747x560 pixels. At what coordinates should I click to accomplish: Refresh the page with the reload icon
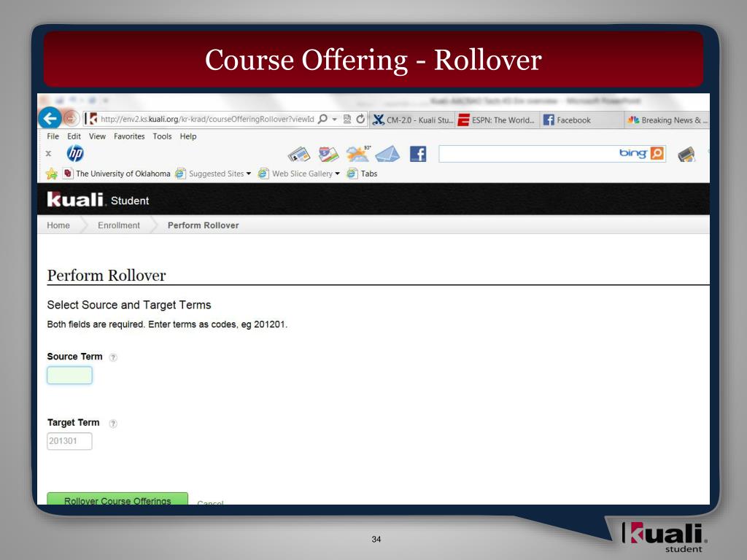[360, 119]
